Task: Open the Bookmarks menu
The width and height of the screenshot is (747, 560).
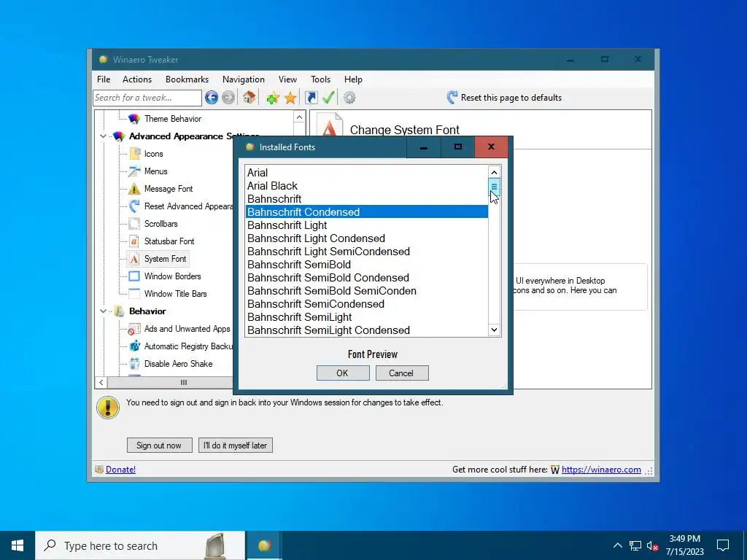Action: (187, 79)
